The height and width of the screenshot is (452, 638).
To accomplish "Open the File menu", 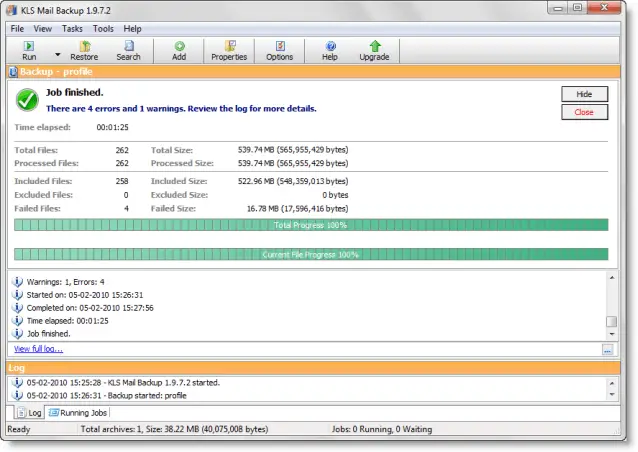I will pos(17,28).
